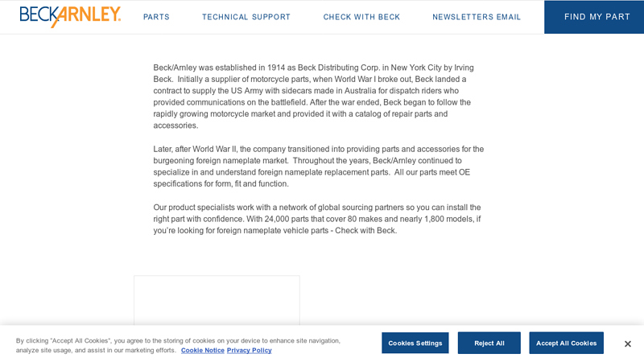Click Accept All Cookies
The image size is (644, 362).
pyautogui.click(x=566, y=343)
